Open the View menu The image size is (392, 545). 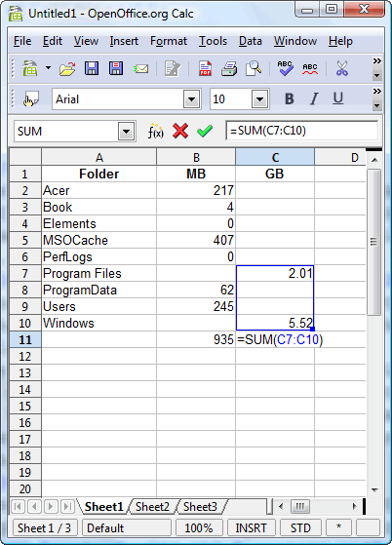pos(86,41)
